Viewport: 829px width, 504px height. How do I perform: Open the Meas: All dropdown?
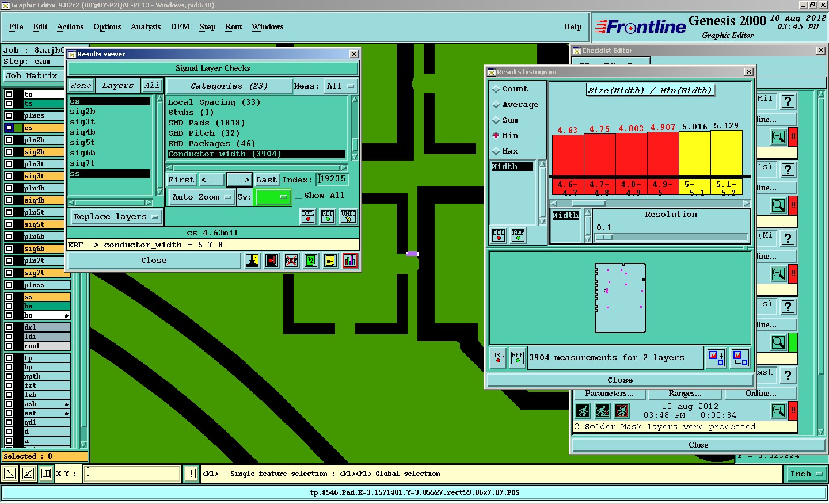[x=340, y=86]
